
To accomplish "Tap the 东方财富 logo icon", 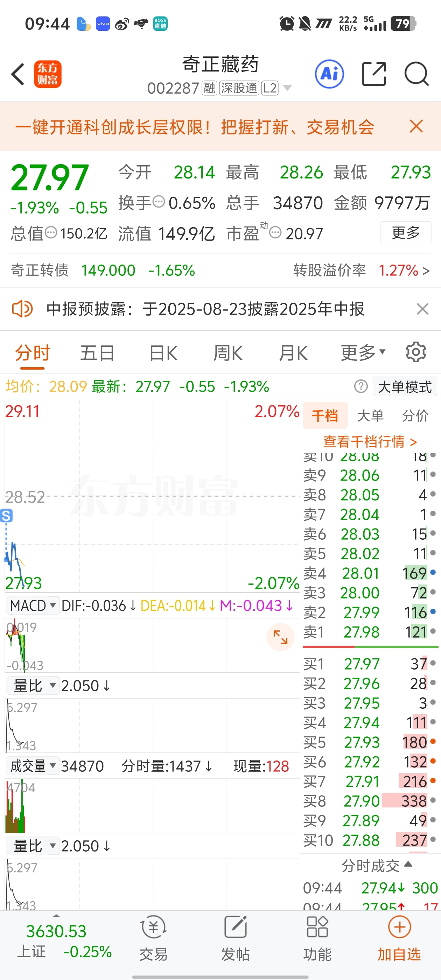I will point(48,74).
